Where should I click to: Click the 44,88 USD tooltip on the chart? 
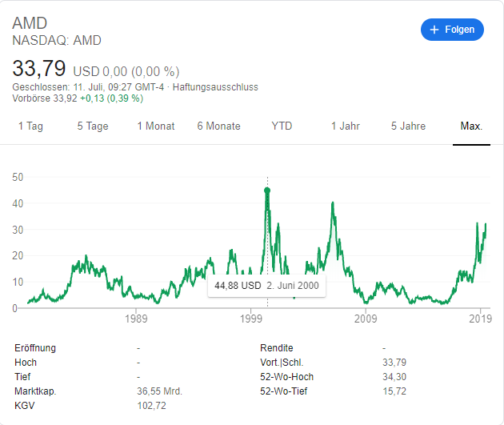266,286
